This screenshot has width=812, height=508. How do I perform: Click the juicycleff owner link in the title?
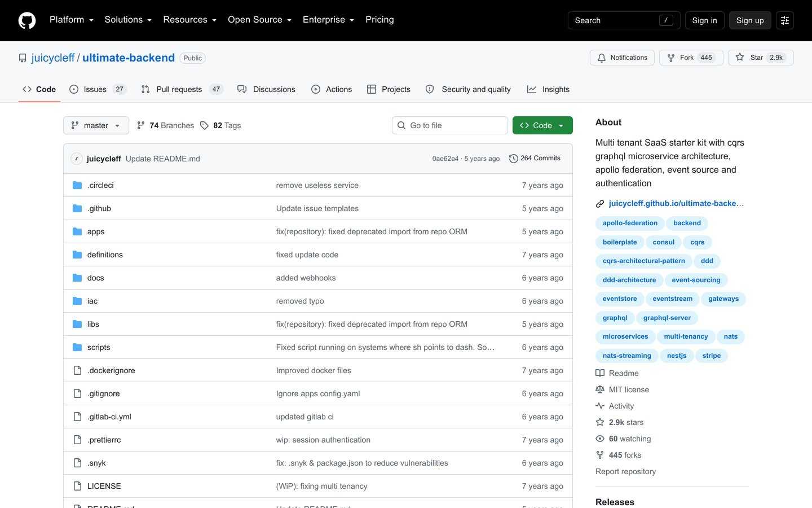click(53, 58)
